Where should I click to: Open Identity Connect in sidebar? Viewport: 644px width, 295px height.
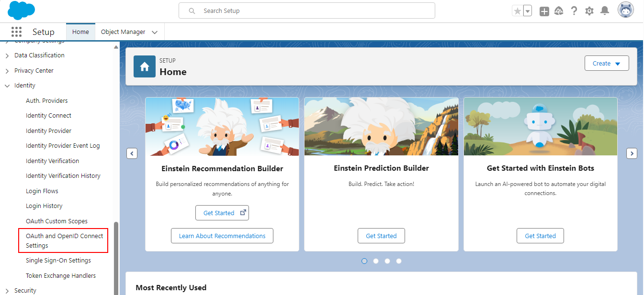[x=48, y=116]
